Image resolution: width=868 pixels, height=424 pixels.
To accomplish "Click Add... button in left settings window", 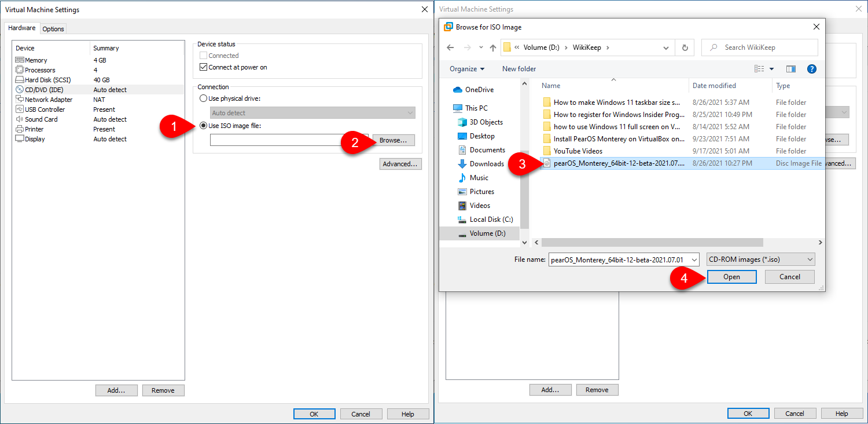I will [x=116, y=390].
